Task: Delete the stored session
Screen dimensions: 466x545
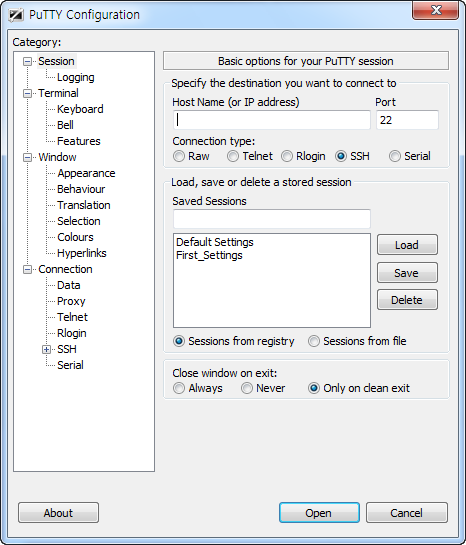Action: 407,300
